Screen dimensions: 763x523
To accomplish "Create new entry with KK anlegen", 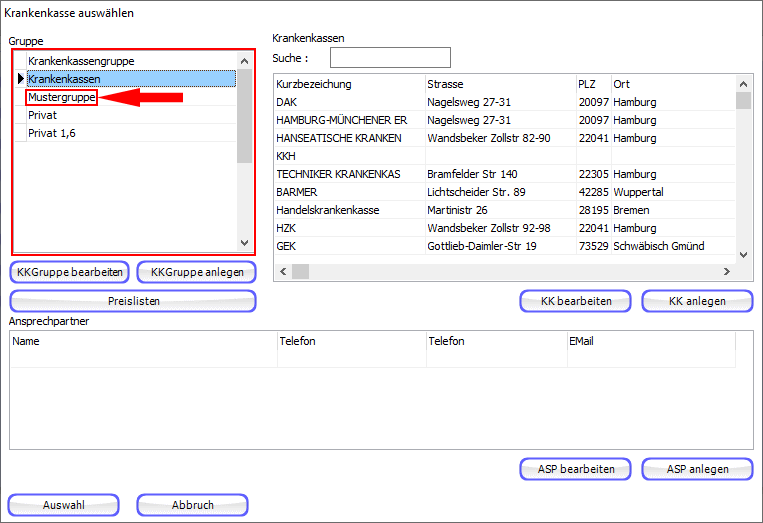I will coord(697,301).
